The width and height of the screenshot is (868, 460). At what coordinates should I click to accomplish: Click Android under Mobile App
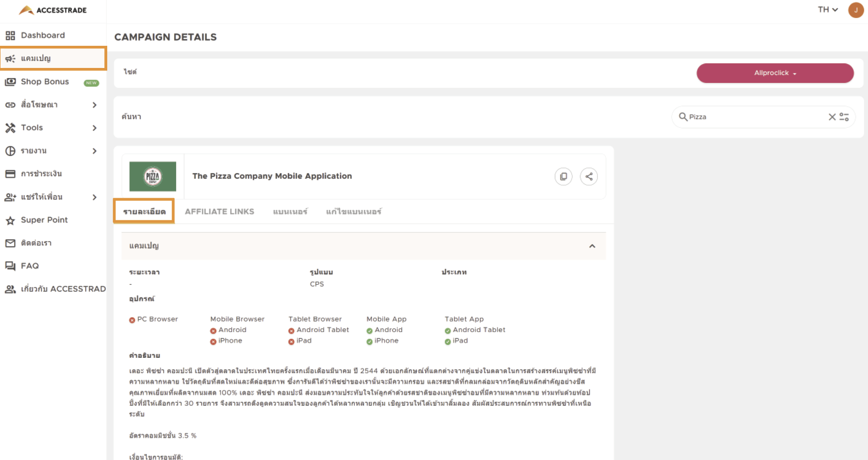coord(385,330)
